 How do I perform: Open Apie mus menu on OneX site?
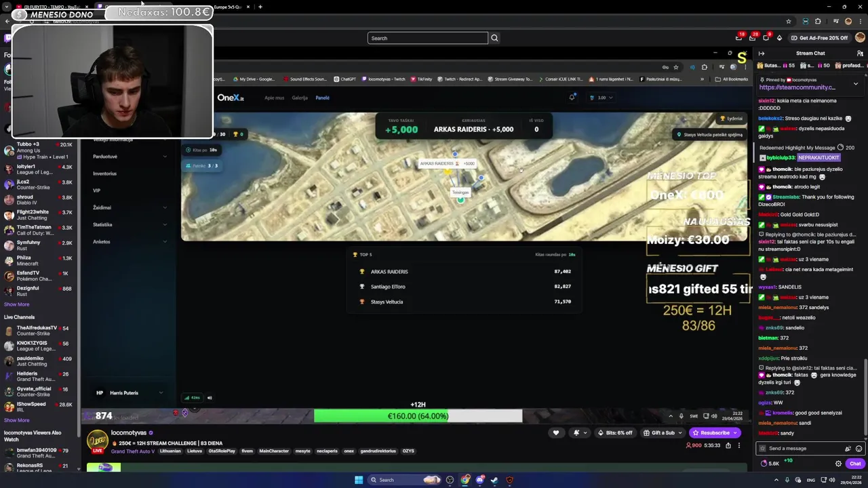274,98
